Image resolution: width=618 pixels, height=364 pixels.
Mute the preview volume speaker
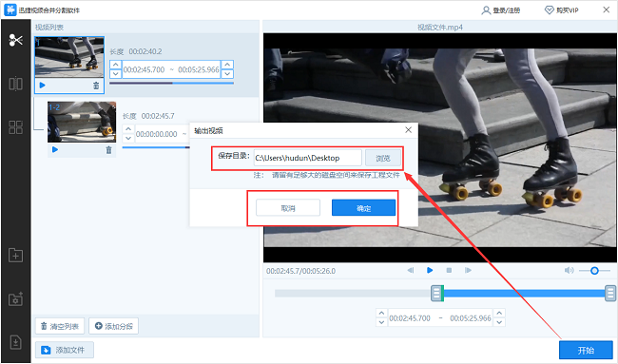569,270
